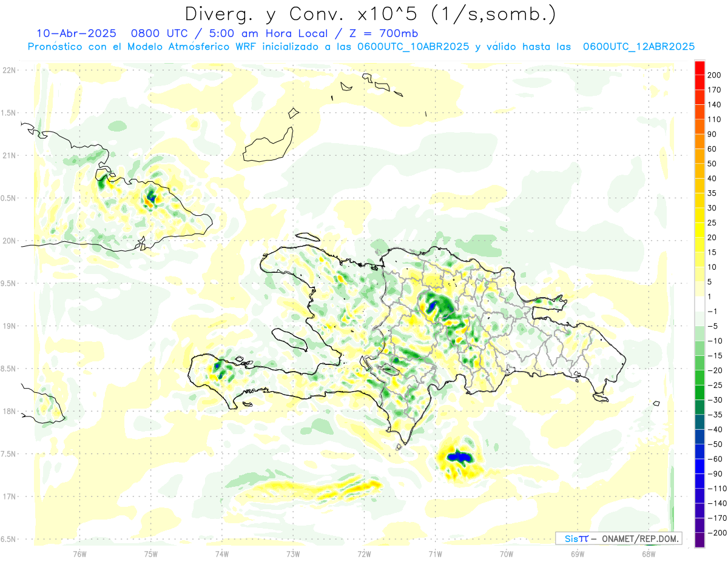
Task: Click the '-5' color bar value
Action: 712,327
